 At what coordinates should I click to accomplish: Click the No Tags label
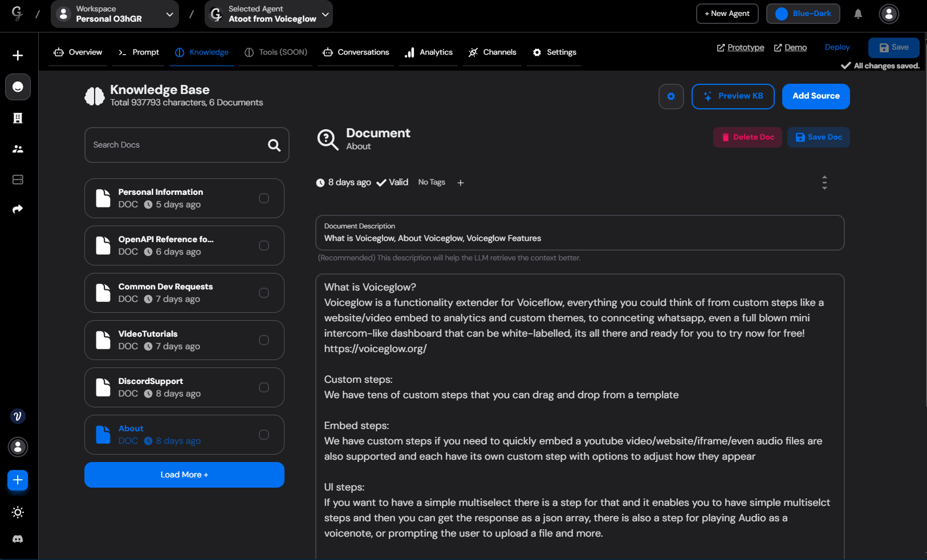click(432, 182)
